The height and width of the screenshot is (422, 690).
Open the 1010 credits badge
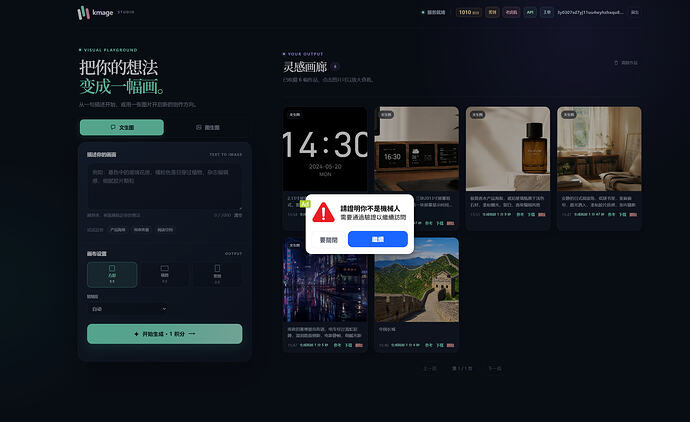pyautogui.click(x=469, y=12)
